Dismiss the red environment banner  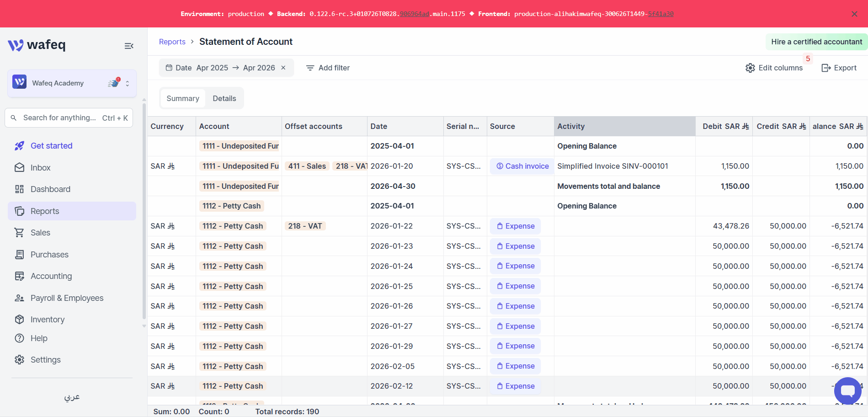[x=854, y=14]
